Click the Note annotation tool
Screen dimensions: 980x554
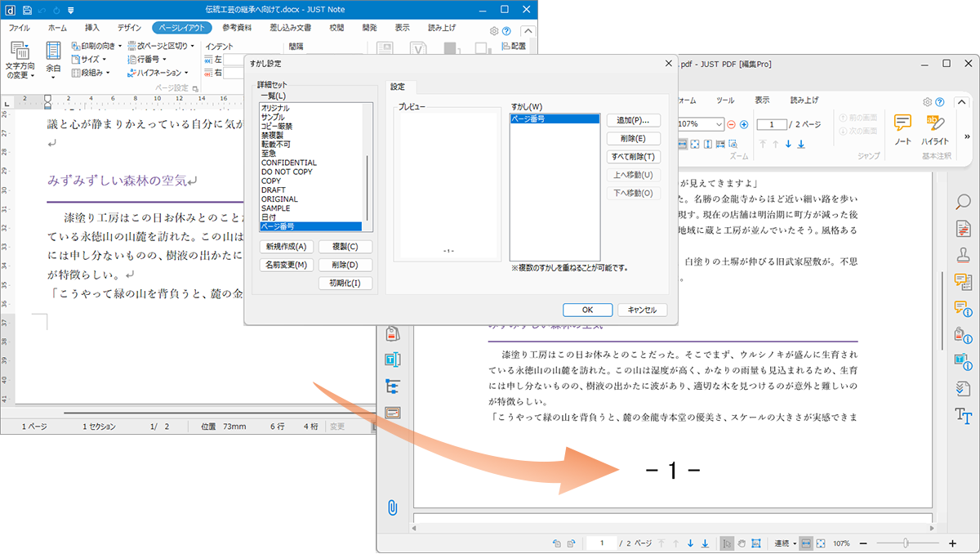(902, 128)
